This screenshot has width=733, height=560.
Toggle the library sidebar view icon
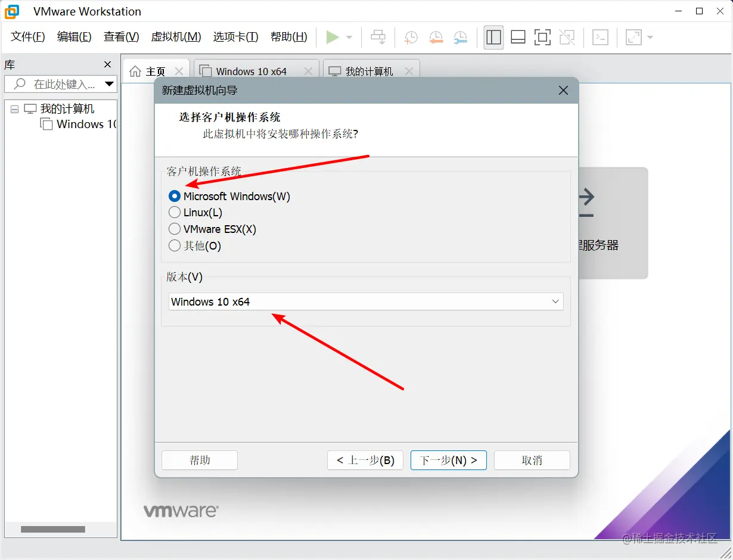(x=493, y=38)
